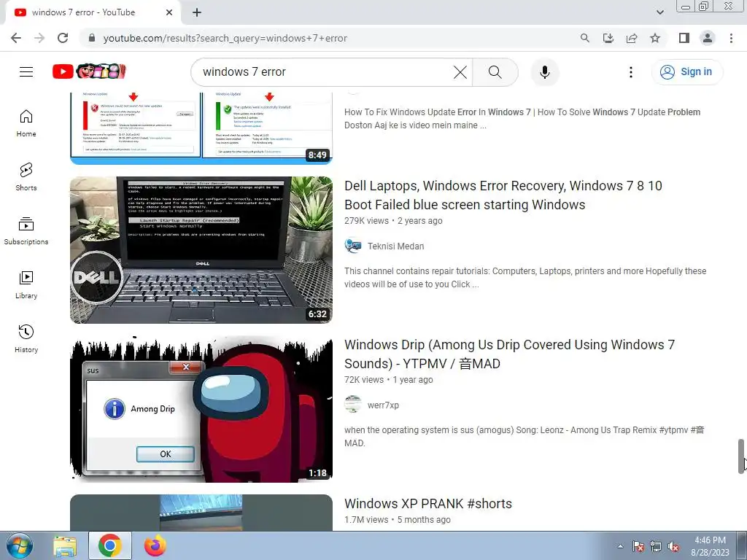
Task: Click the Chrome taskbar icon
Action: pyautogui.click(x=109, y=545)
